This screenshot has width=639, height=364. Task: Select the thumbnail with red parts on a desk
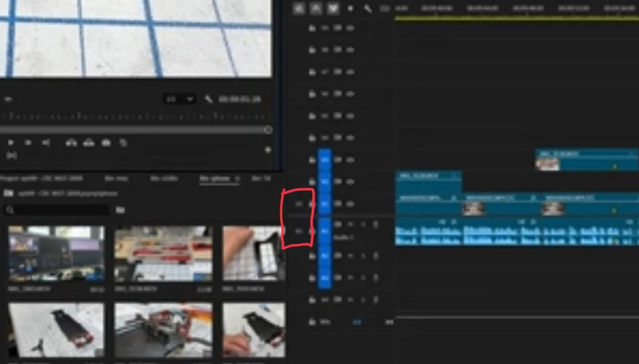coord(163,253)
